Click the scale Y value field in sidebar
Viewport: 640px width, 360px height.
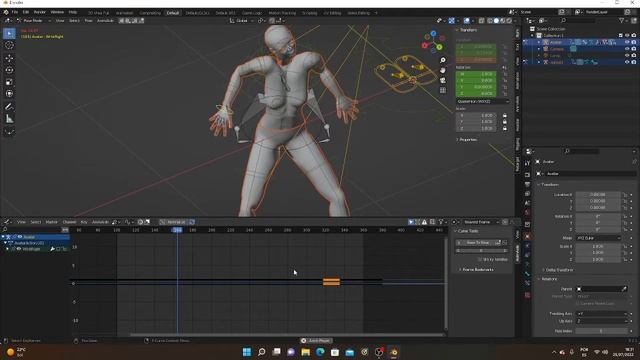[476, 122]
